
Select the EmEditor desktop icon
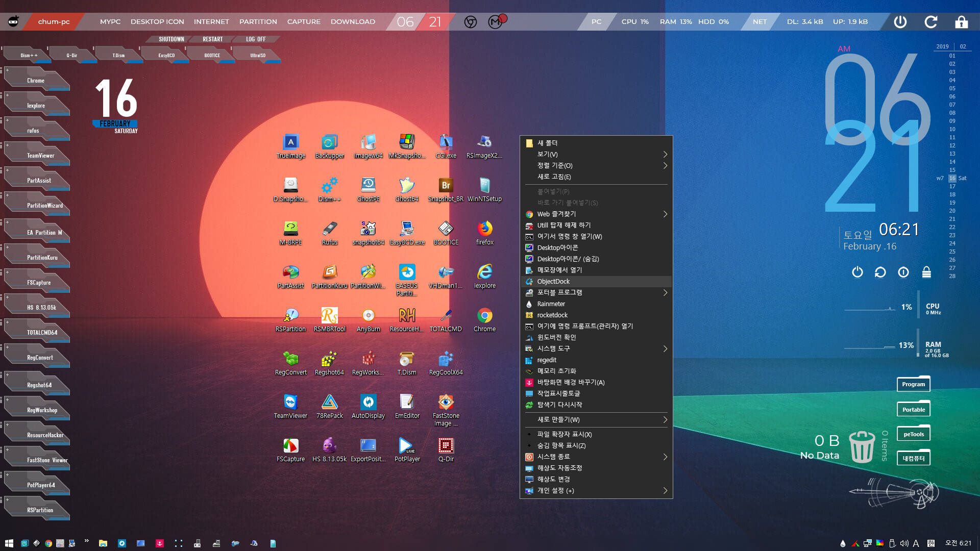pos(407,407)
